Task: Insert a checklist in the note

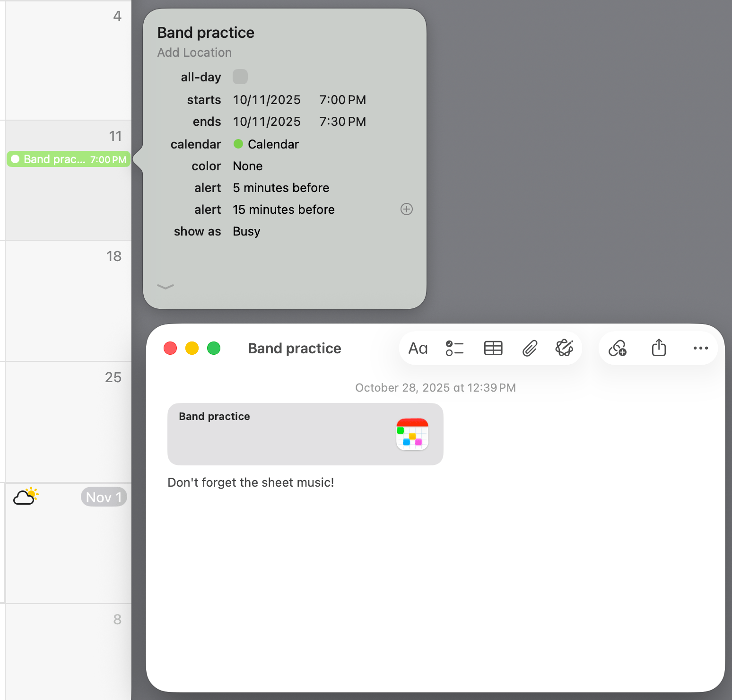Action: (x=454, y=349)
